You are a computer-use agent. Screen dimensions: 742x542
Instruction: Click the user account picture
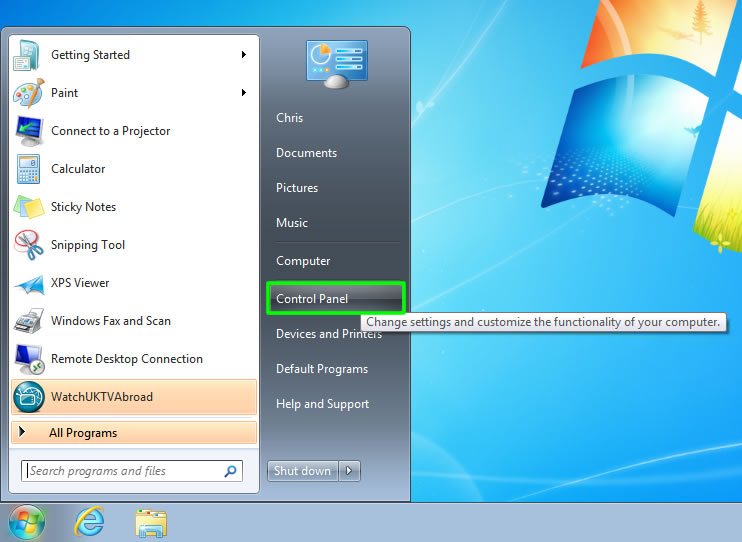[336, 65]
